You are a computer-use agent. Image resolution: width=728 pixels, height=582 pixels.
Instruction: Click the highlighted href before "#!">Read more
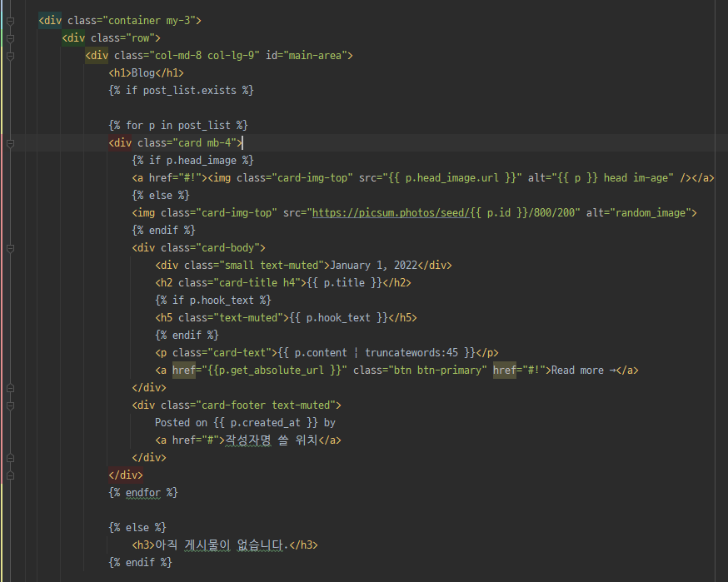[x=505, y=371]
